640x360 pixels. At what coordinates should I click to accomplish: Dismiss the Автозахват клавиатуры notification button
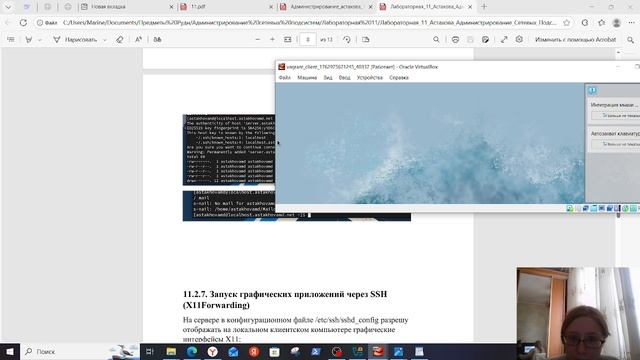tap(616, 144)
